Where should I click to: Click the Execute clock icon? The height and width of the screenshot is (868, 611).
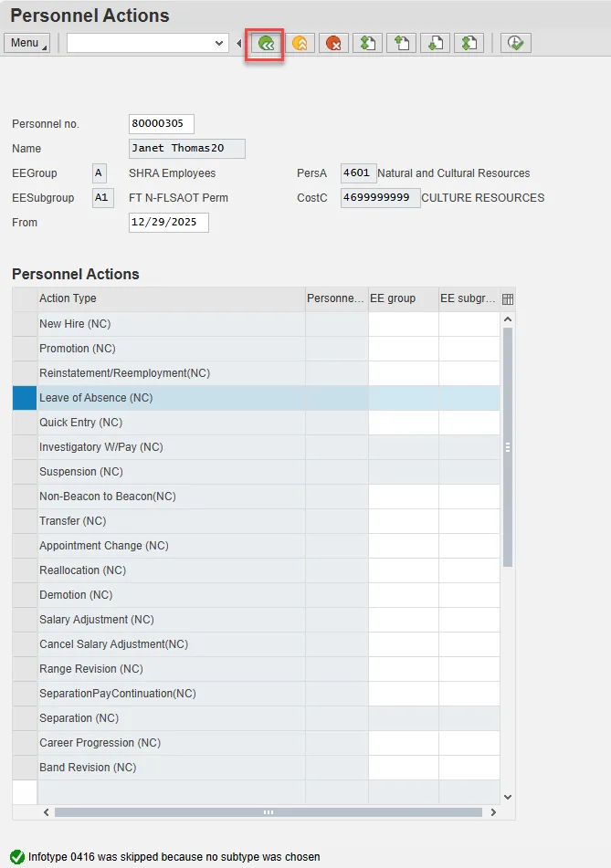[516, 43]
